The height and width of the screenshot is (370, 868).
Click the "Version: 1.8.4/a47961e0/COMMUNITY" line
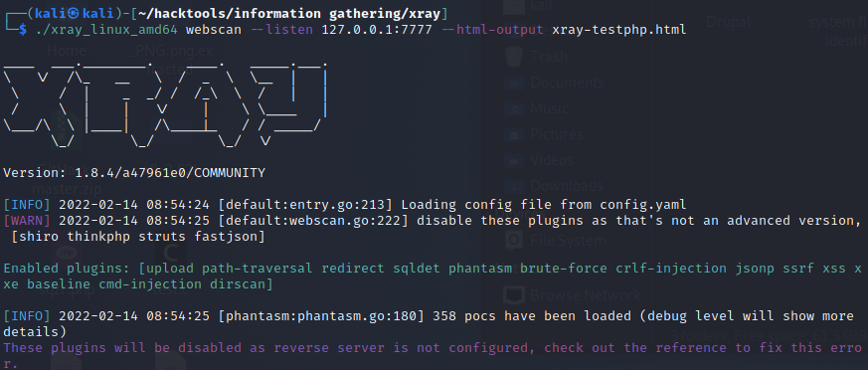coord(134,173)
